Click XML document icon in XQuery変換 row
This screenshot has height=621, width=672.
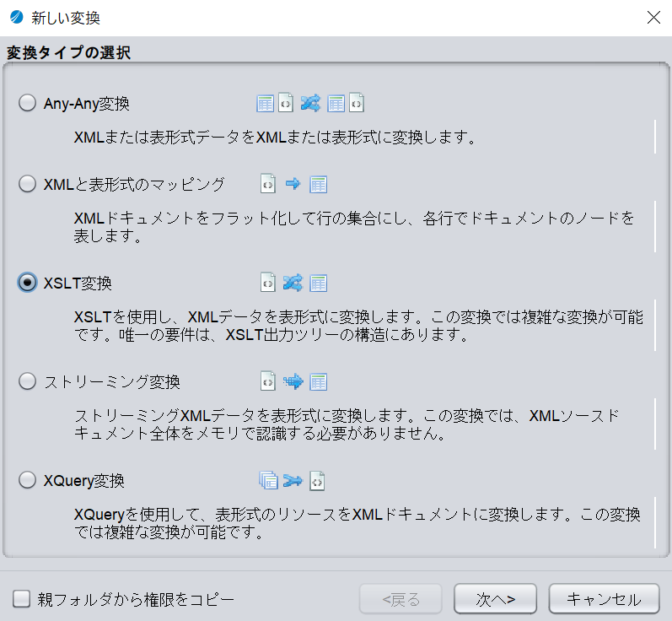coord(317,481)
